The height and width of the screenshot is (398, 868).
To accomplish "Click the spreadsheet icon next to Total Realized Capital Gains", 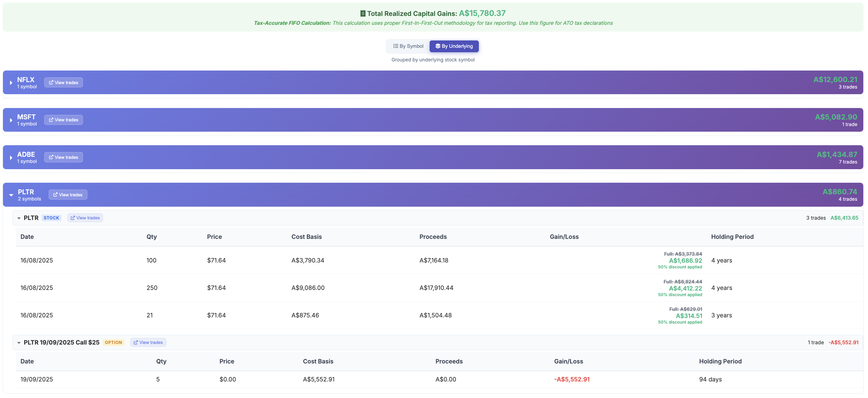I will click(x=363, y=13).
